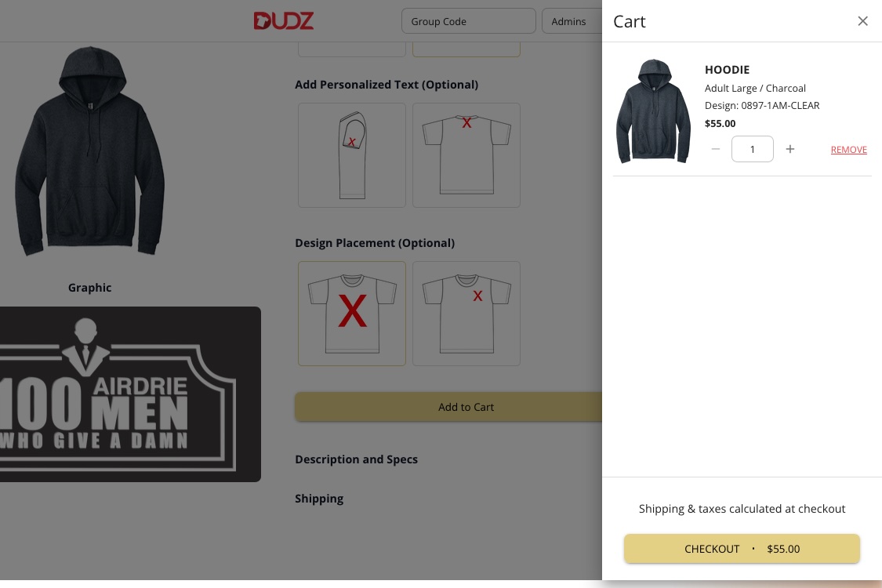Open the Admins dropdown
Viewport: 882px width, 588px height.
[571, 21]
